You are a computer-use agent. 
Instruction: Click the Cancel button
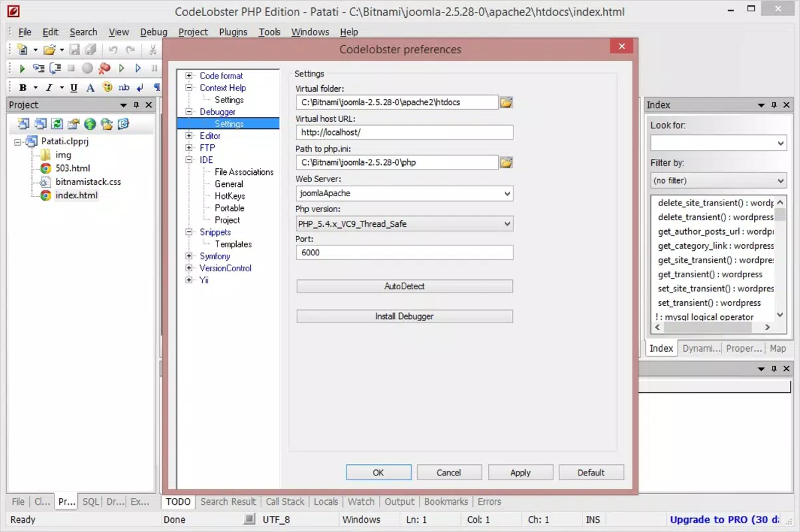pyautogui.click(x=449, y=472)
